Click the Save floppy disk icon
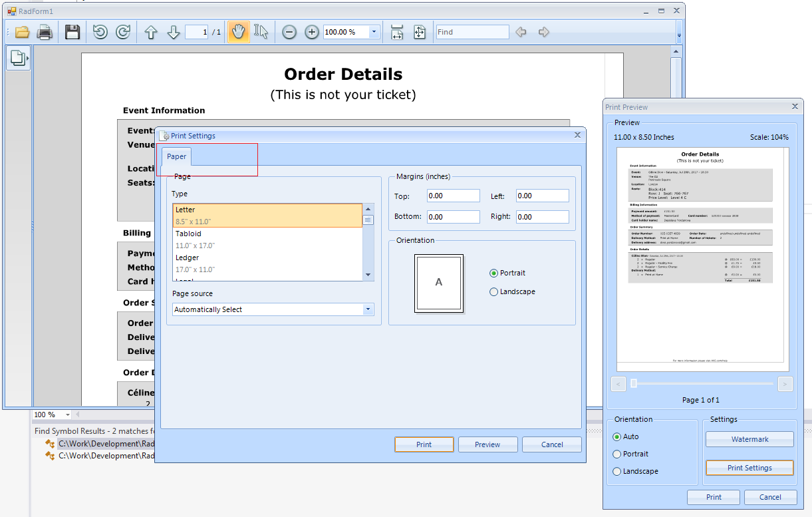Image resolution: width=812 pixels, height=517 pixels. [x=72, y=32]
